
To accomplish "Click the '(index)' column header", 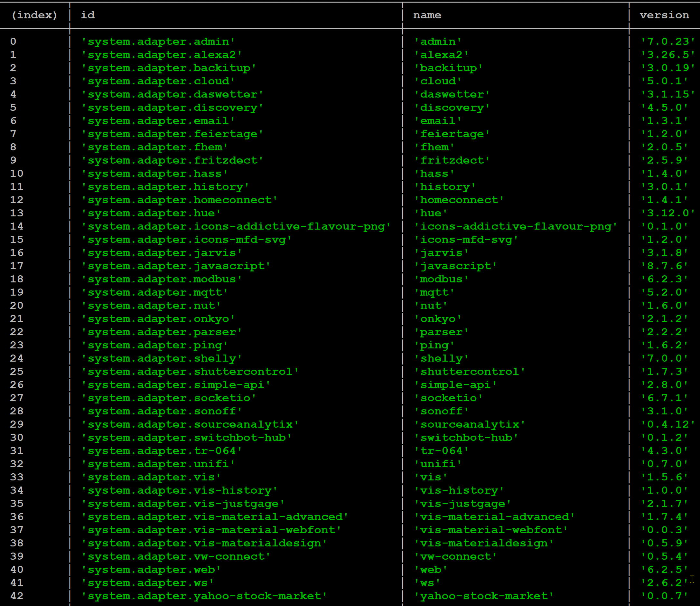I will pyautogui.click(x=34, y=15).
